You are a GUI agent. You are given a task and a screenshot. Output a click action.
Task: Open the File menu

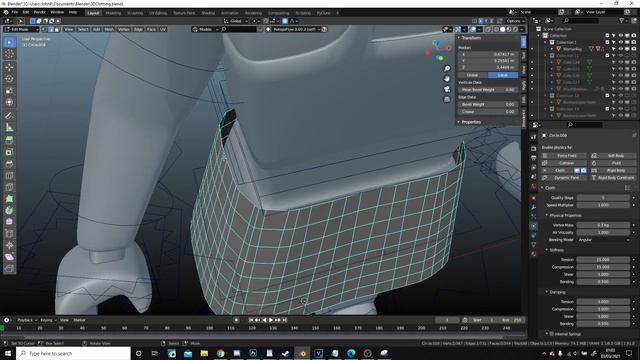[15, 12]
